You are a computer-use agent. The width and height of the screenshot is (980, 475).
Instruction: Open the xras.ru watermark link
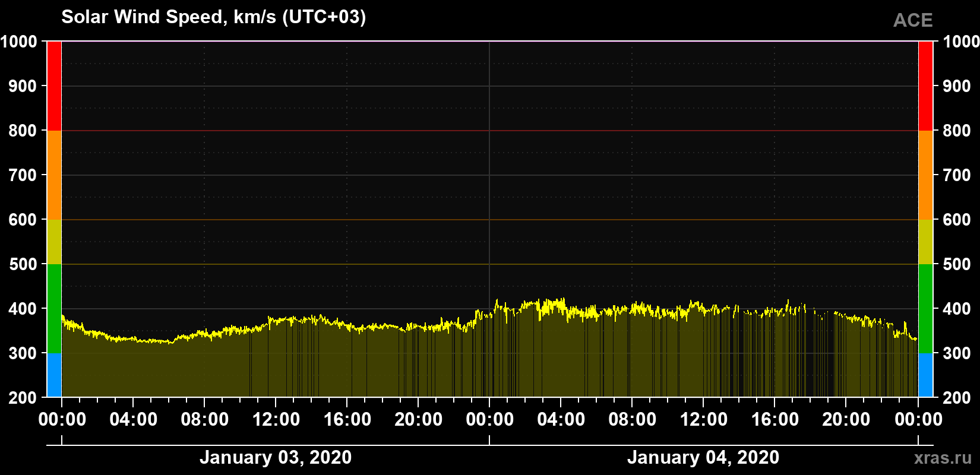point(943,458)
